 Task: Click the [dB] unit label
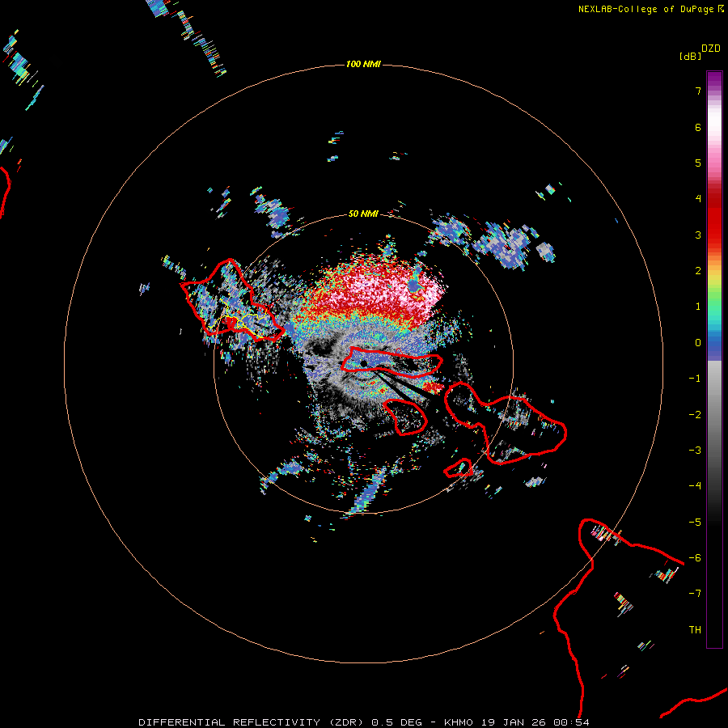coord(691,56)
